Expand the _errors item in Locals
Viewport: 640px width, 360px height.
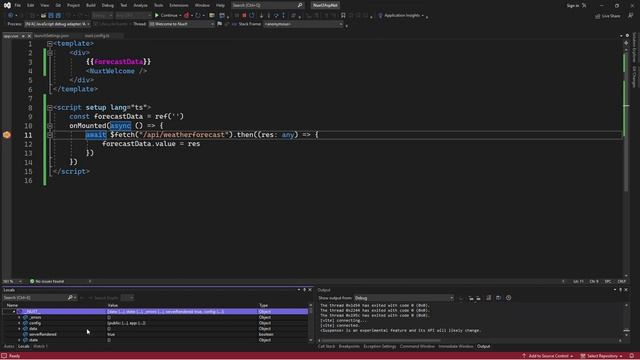(19, 318)
